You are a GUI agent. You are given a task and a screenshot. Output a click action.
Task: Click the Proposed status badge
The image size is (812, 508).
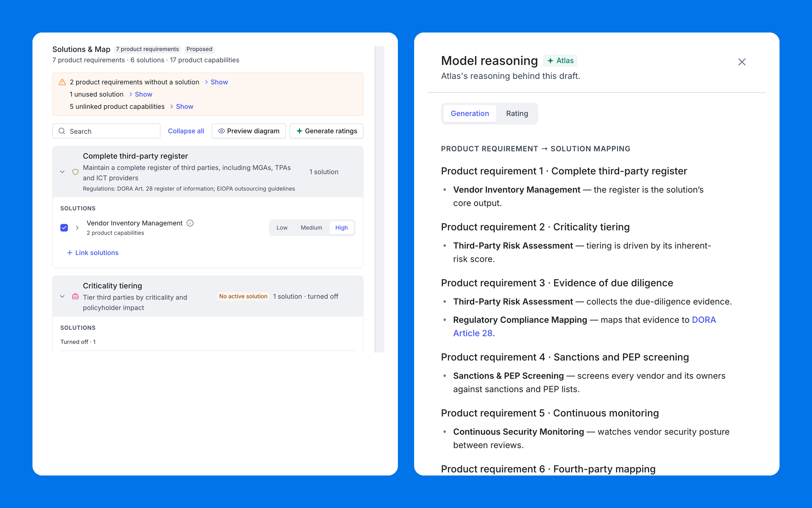[199, 49]
